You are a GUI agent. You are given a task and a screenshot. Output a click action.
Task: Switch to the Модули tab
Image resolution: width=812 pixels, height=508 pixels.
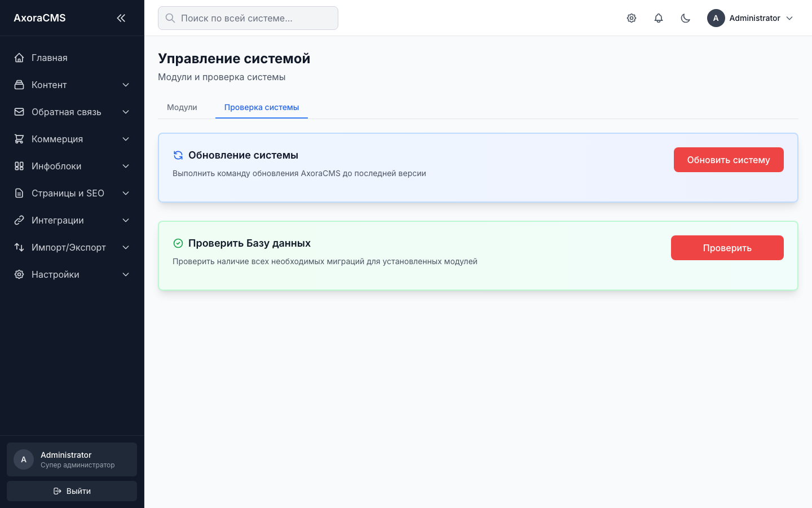pyautogui.click(x=182, y=107)
